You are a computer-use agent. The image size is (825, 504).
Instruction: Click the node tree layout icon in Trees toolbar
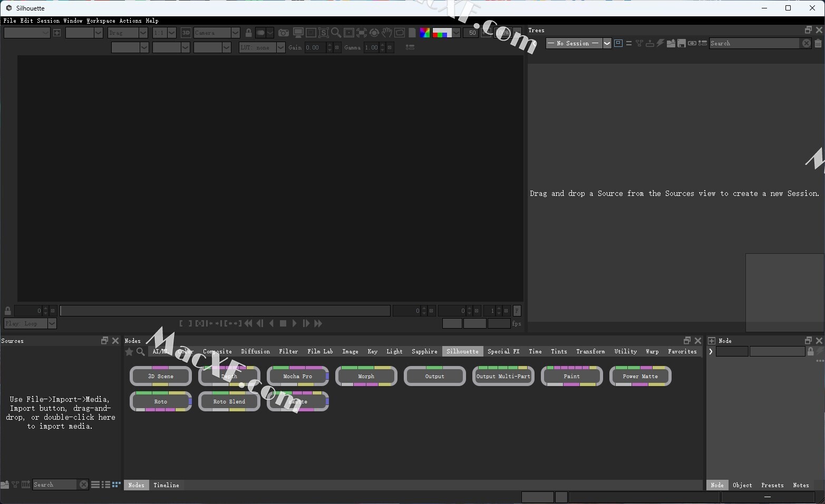[x=639, y=43]
